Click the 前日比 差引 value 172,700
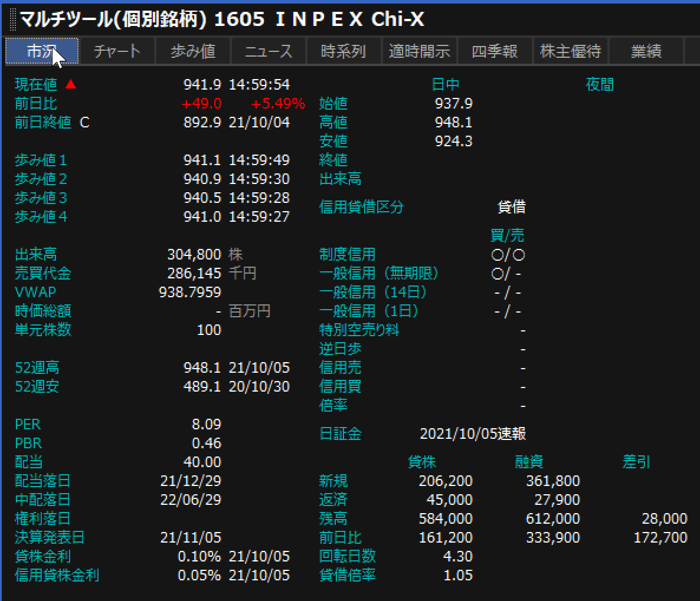700x601 pixels. (660, 538)
